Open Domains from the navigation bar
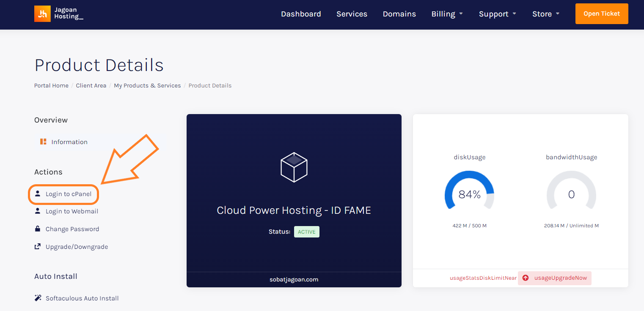644x311 pixels. coord(399,14)
